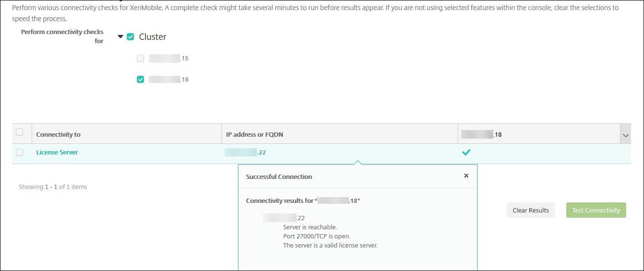The image size is (644, 271).
Task: Close the Successful Connection popup
Action: pyautogui.click(x=466, y=176)
